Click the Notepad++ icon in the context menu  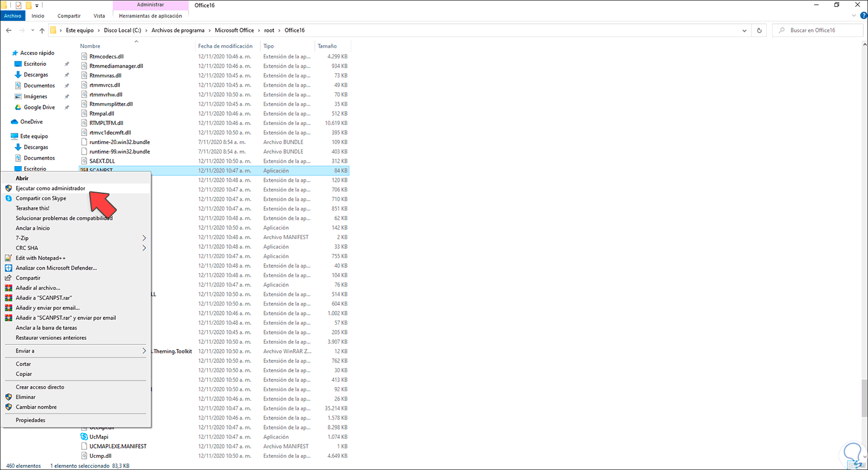click(9, 258)
